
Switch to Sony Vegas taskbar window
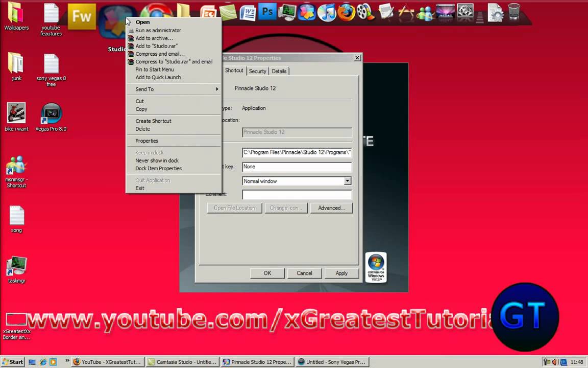click(331, 362)
